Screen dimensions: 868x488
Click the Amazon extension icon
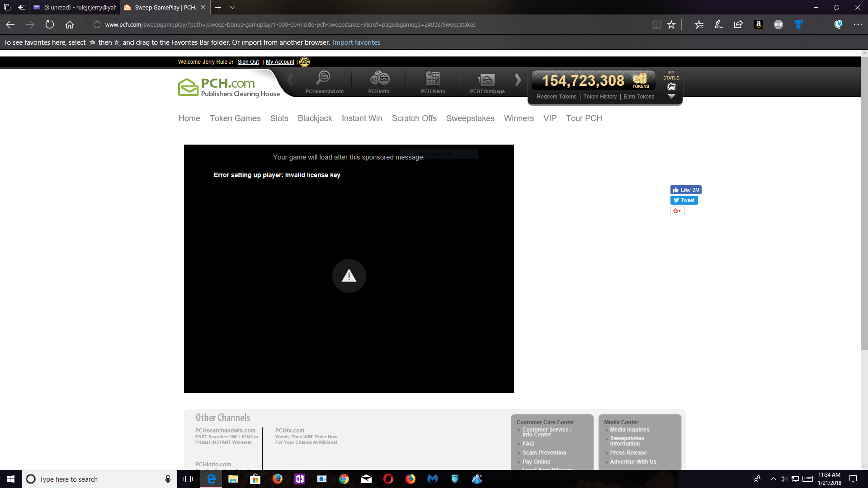click(759, 24)
